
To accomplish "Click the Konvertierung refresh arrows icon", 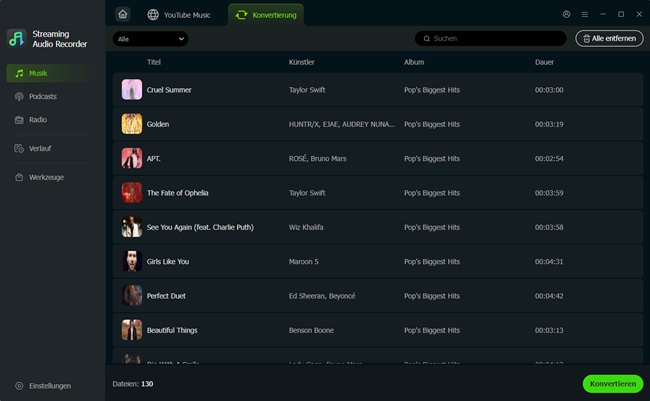I will (241, 15).
